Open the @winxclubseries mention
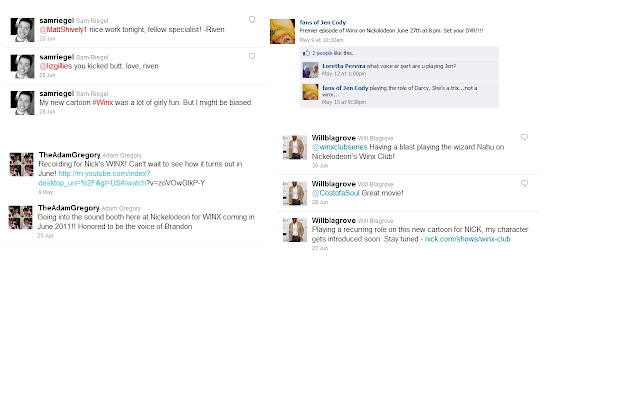The height and width of the screenshot is (400, 640). pyautogui.click(x=340, y=147)
